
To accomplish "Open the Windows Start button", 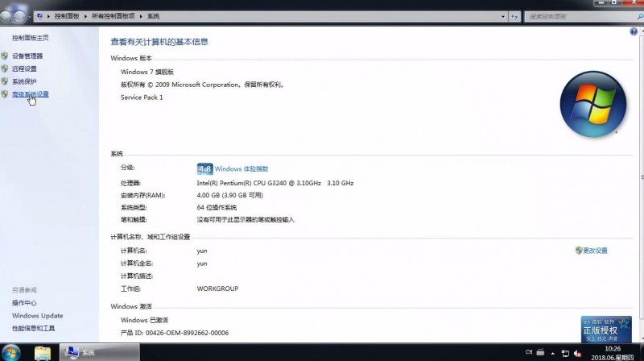I will pos(10,353).
